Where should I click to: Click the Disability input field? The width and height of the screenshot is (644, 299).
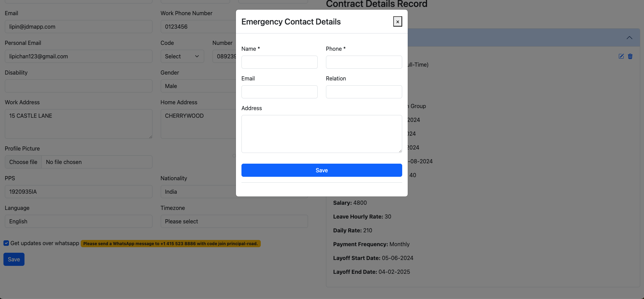(x=78, y=86)
